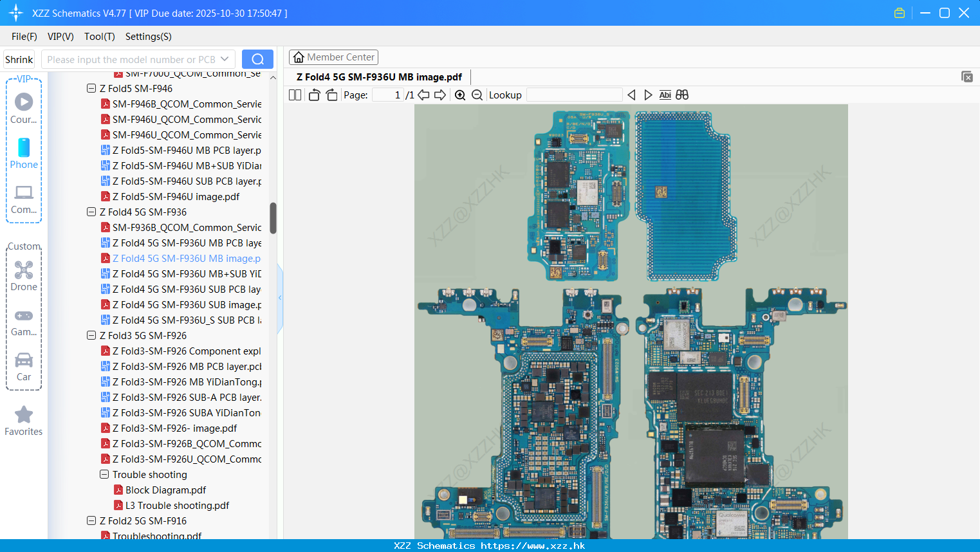The image size is (980, 552).
Task: Open SM-F936B_QCOM_Common_Service file
Action: coord(181,227)
